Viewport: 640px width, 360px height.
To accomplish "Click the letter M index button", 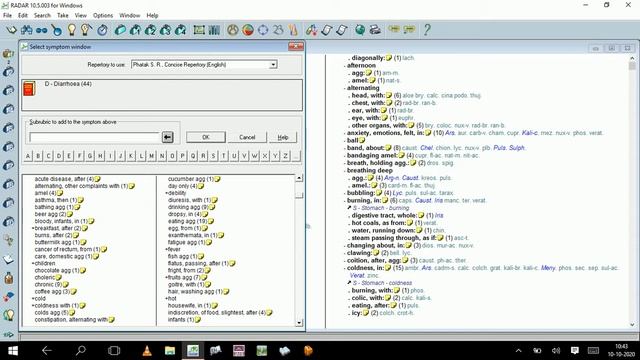I will point(151,156).
